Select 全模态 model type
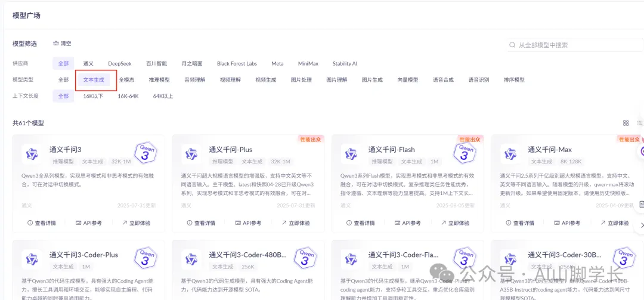 pos(126,80)
